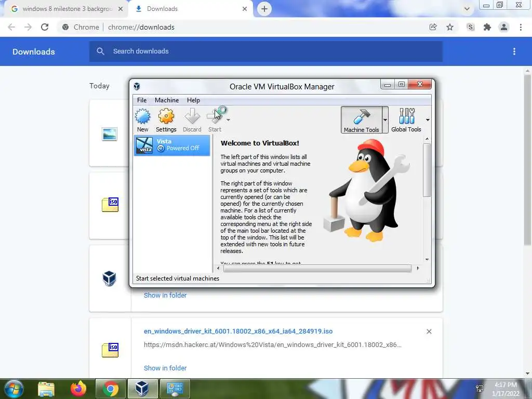Image resolution: width=532 pixels, height=399 pixels.
Task: Click the driver kit iso file icon
Action: (110, 350)
